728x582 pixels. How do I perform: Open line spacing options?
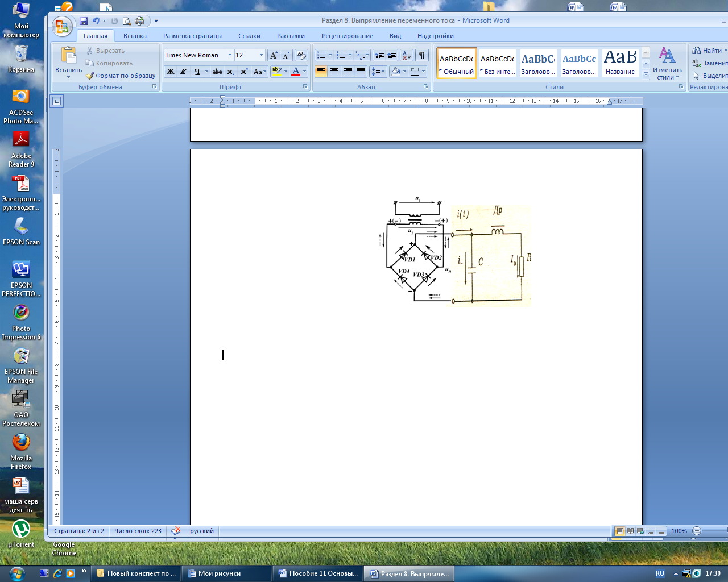[x=378, y=72]
